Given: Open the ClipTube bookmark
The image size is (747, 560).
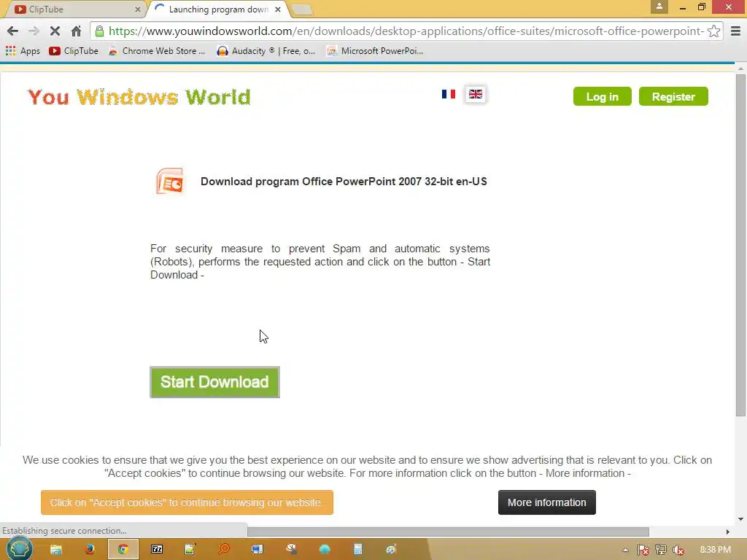Looking at the screenshot, I should (x=74, y=51).
